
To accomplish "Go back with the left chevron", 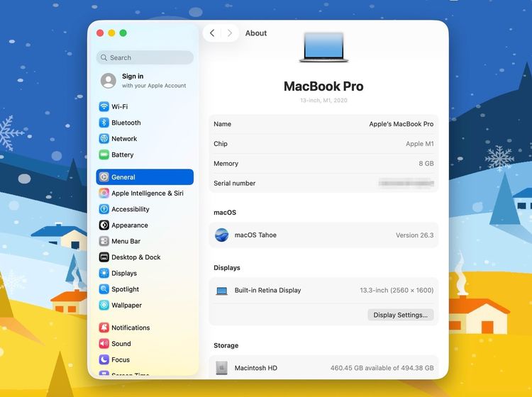I will (212, 33).
